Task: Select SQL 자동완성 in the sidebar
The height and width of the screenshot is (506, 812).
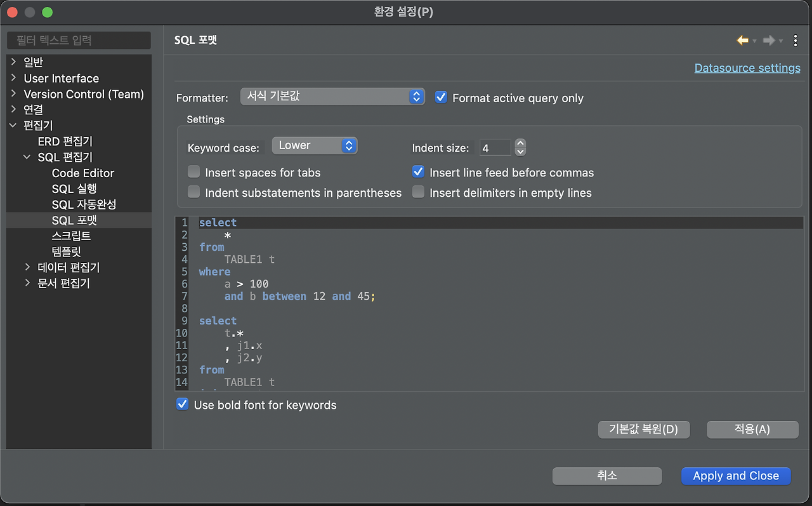Action: [84, 204]
